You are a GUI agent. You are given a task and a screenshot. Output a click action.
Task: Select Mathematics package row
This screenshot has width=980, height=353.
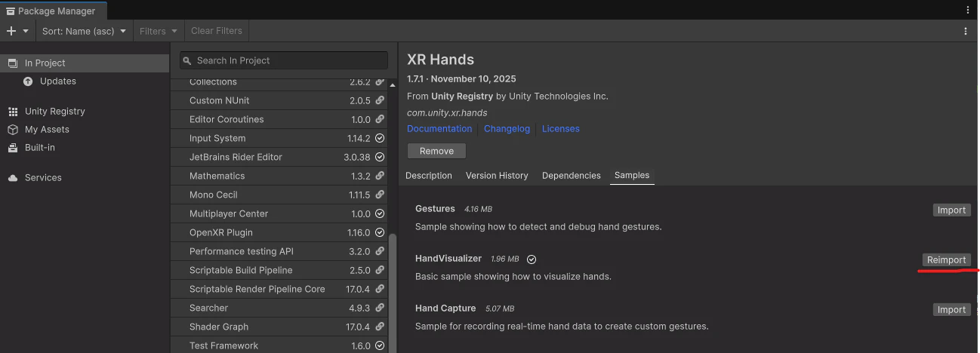pos(279,176)
